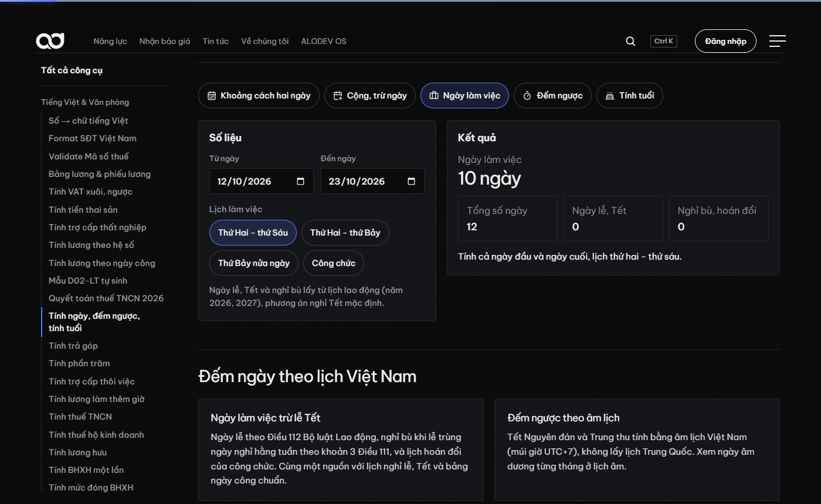Viewport: 821px width, 504px height.
Task: Open Tin tức in top navigation
Action: pyautogui.click(x=216, y=41)
